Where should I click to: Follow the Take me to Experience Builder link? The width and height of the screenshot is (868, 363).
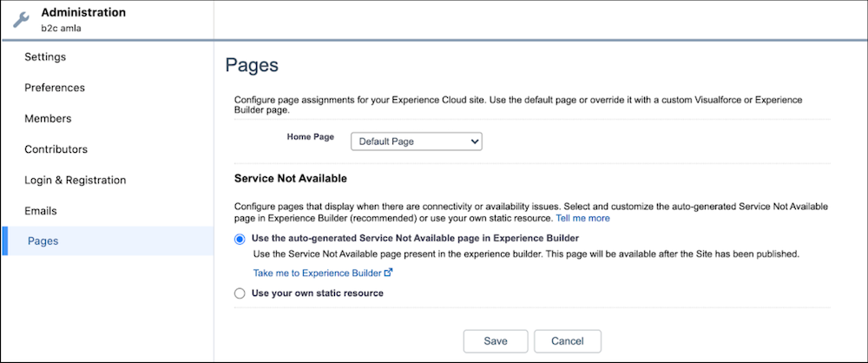pos(318,273)
